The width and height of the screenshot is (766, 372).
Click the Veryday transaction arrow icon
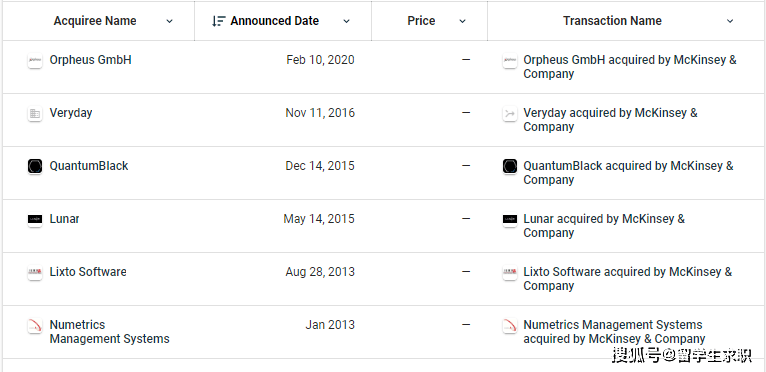[x=510, y=114]
